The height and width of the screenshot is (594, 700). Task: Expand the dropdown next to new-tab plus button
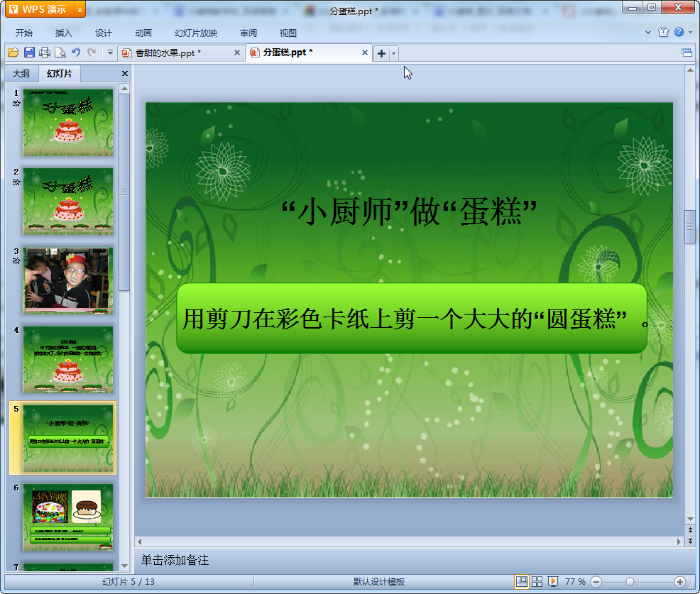[393, 53]
